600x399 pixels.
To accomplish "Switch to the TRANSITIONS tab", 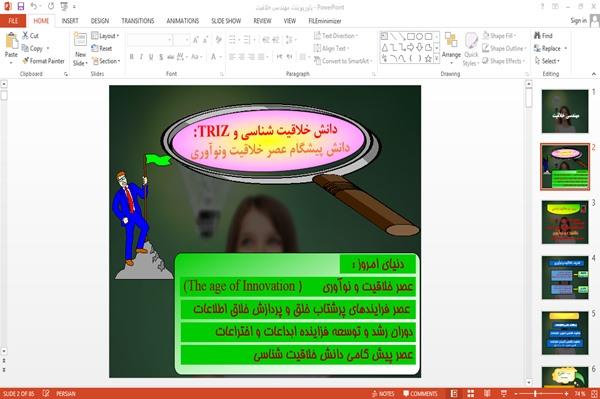I will 138,21.
